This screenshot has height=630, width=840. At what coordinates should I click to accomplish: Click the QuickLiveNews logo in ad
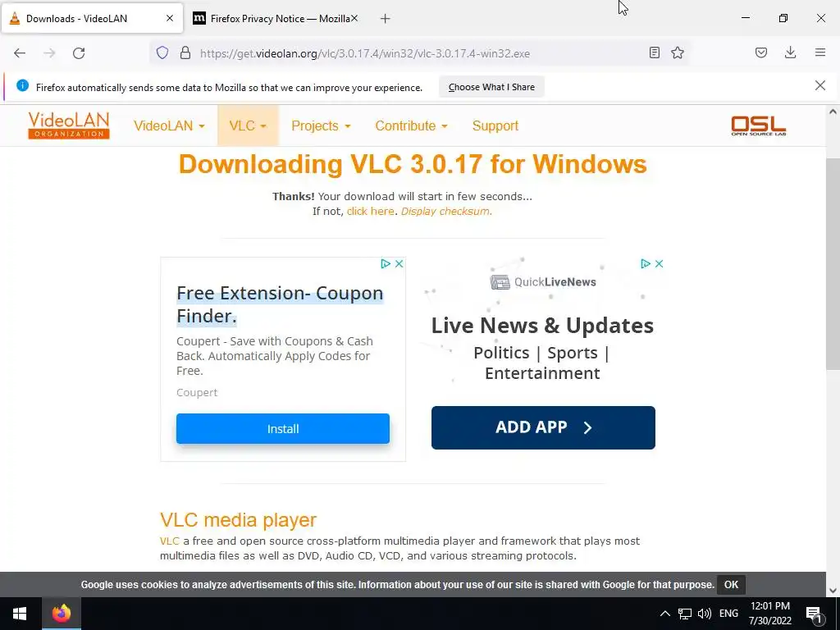pos(543,282)
